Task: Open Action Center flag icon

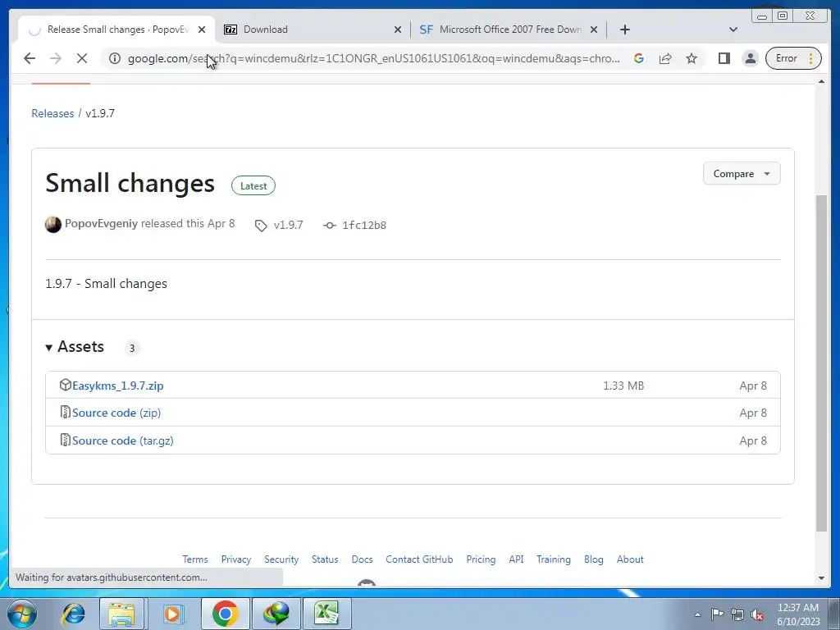Action: tap(717, 614)
